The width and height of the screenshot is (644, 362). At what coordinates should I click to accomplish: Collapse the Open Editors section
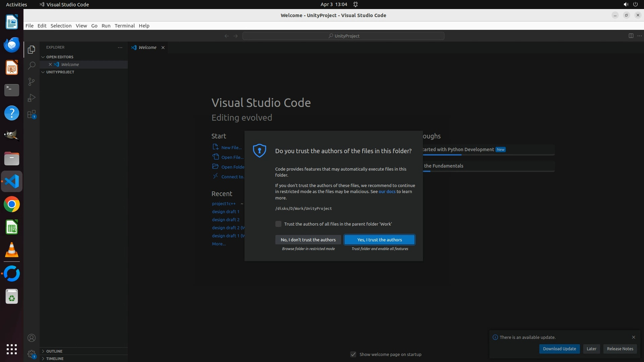60,57
